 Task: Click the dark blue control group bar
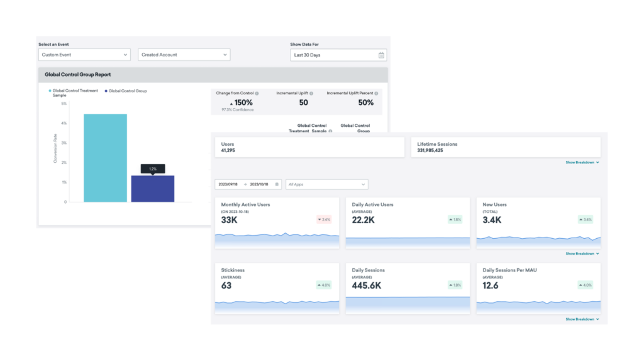click(152, 189)
